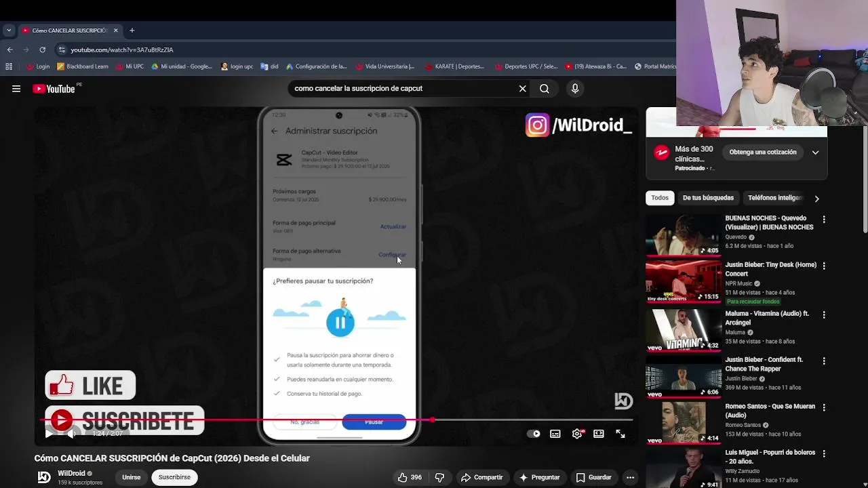
Task: Open options for Justin Bieber Confident video
Action: click(x=824, y=361)
